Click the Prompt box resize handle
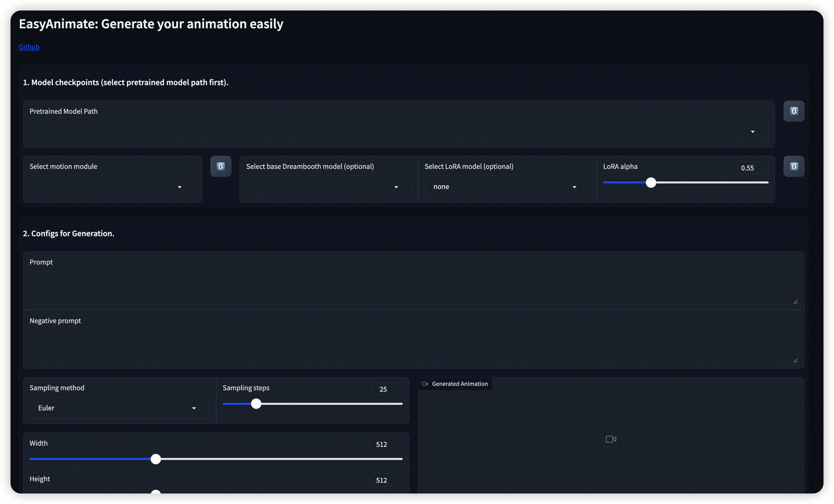The width and height of the screenshot is (834, 504). (795, 302)
